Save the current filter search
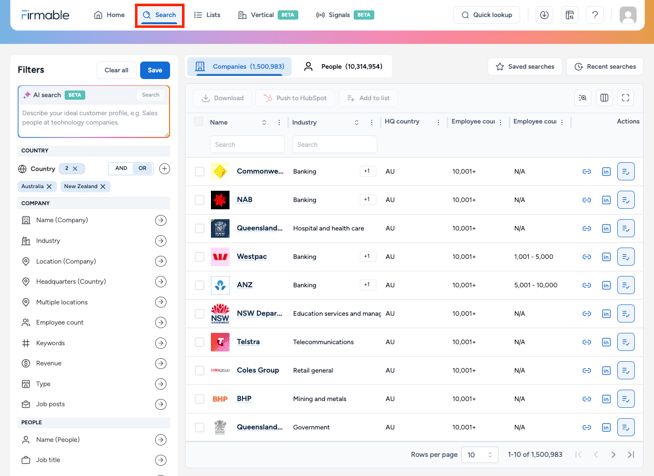The height and width of the screenshot is (476, 654). [155, 70]
